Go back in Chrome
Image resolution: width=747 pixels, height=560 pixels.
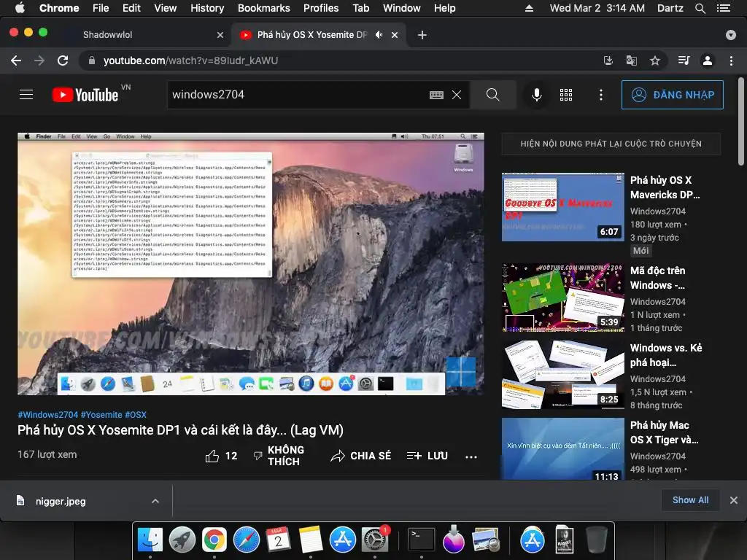(x=16, y=61)
